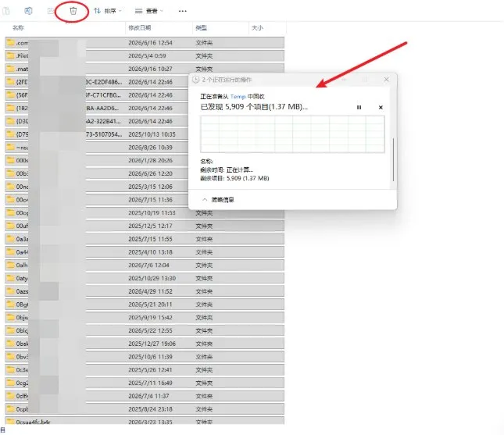The image size is (504, 435).
Task: Click the date 2026/7/15 11:36
Action: (x=151, y=200)
